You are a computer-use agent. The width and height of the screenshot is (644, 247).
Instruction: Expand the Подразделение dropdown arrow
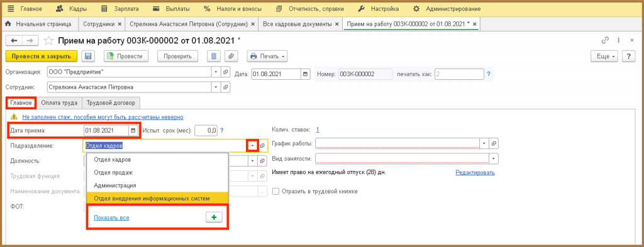(252, 146)
